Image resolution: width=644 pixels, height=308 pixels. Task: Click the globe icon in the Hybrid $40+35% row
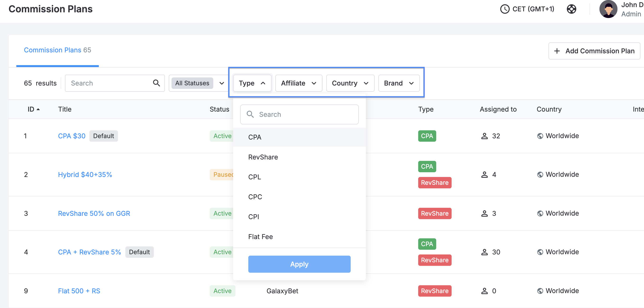point(540,175)
